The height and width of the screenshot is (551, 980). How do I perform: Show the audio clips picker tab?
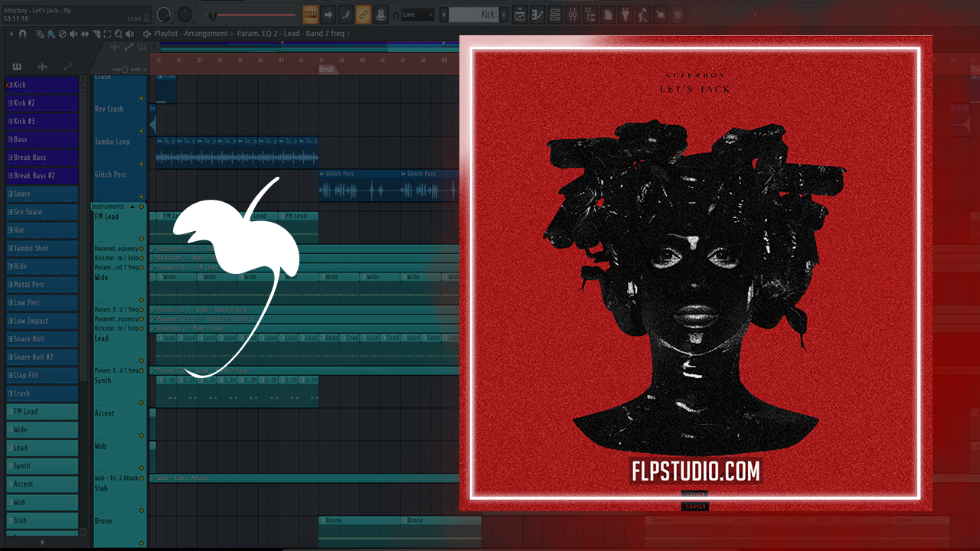42,67
